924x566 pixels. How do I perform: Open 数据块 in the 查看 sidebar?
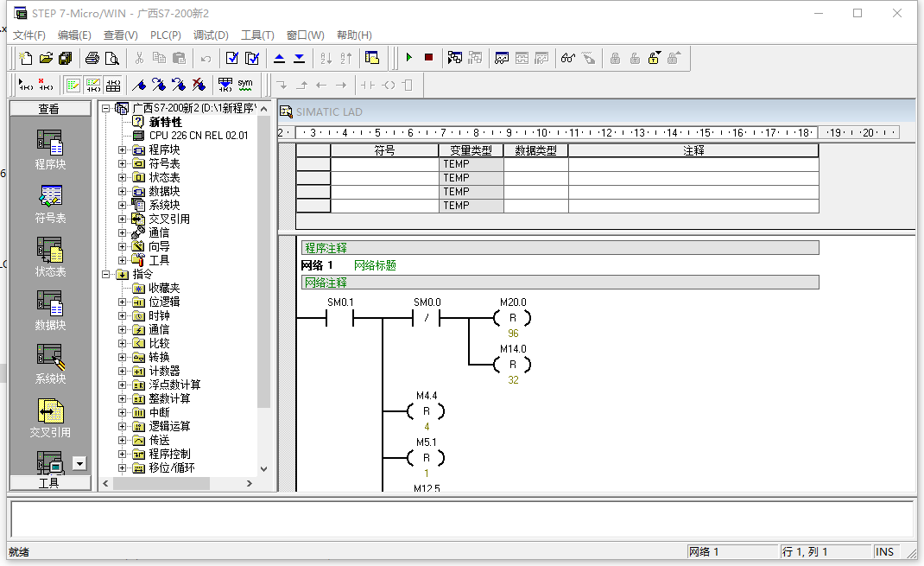click(x=50, y=311)
